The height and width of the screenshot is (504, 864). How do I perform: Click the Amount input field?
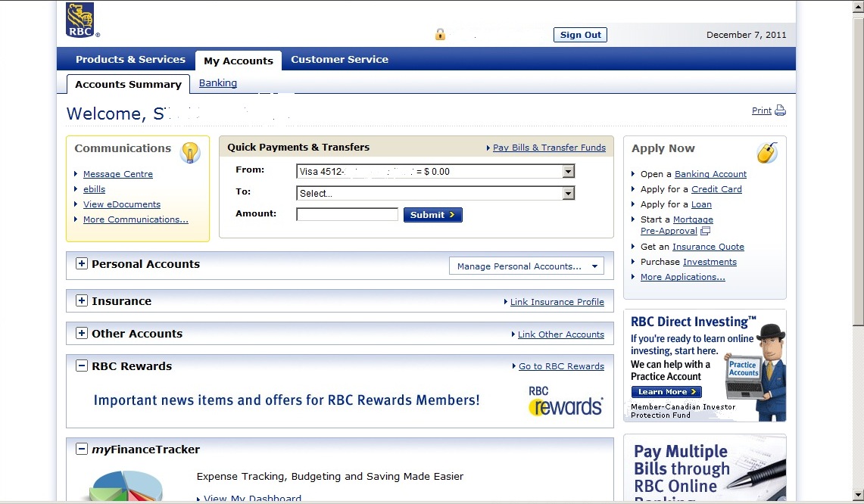click(347, 215)
